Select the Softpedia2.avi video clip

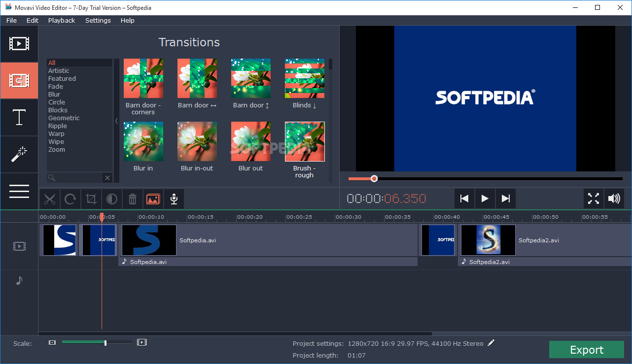click(x=545, y=240)
